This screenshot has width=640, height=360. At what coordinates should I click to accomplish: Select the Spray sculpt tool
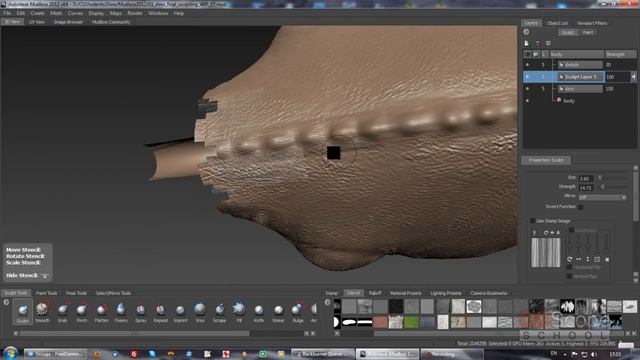[140, 312]
